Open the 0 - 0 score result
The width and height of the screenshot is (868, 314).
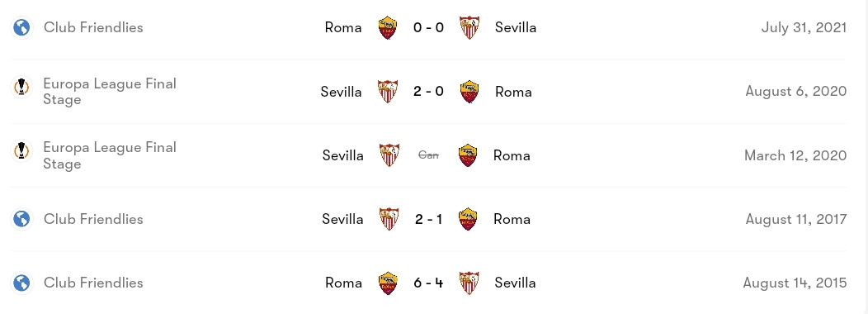428,27
